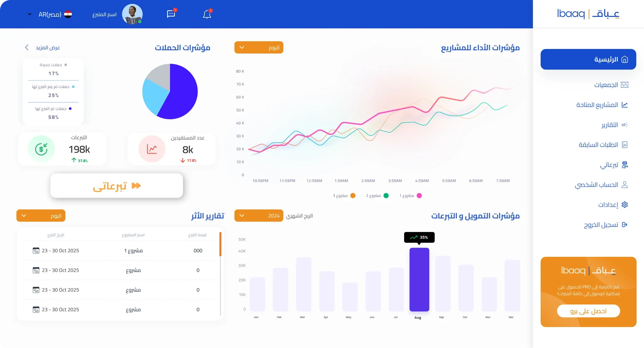Click the احصل على برو button

588,311
